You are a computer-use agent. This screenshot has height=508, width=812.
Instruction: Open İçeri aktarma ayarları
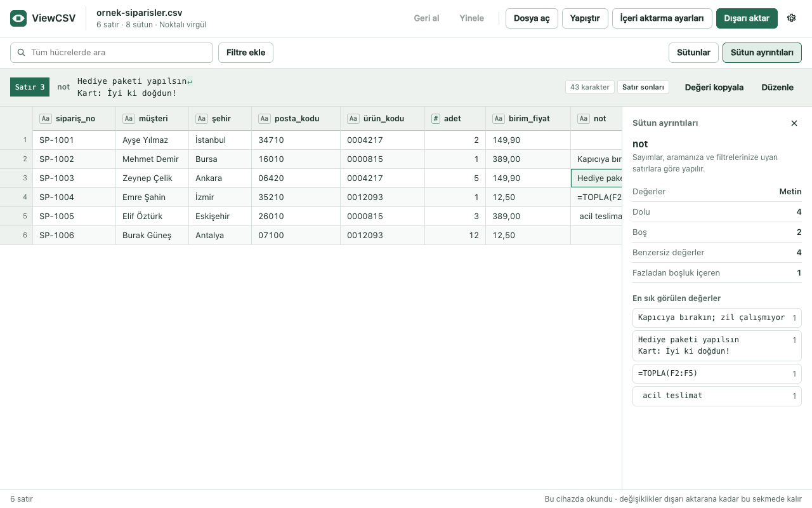[662, 18]
